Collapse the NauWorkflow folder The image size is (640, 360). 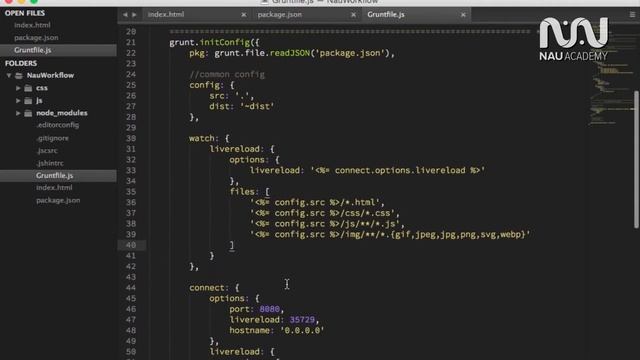tap(9, 76)
